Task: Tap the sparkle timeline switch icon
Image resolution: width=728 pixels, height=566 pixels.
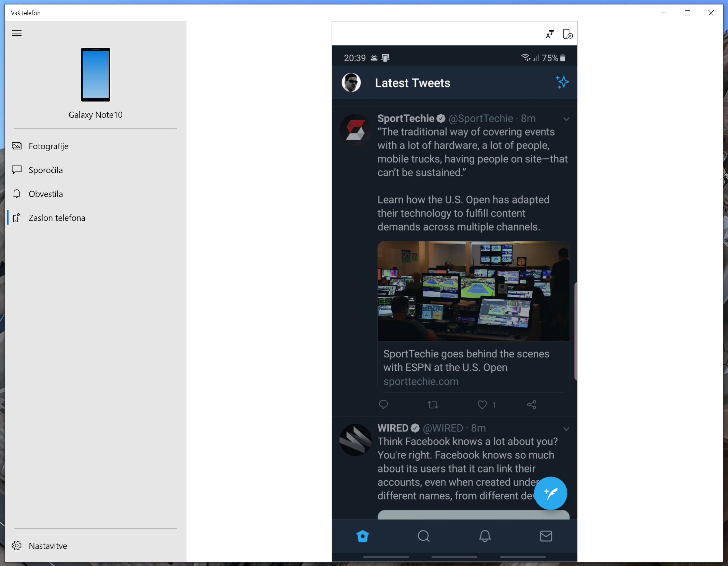Action: (562, 82)
